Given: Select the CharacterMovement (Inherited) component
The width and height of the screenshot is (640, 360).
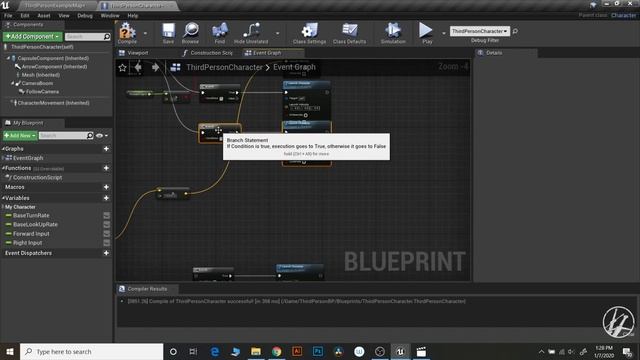Looking at the screenshot, I should tap(53, 103).
